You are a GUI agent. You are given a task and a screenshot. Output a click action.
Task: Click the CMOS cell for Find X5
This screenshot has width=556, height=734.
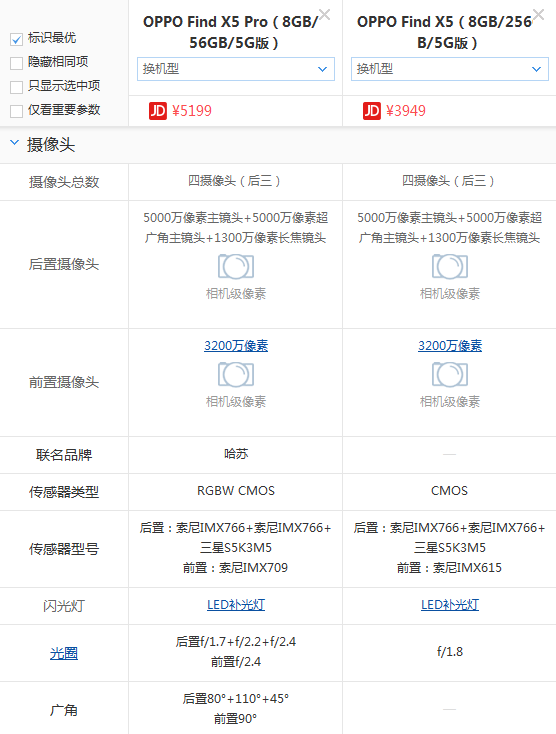click(x=449, y=491)
